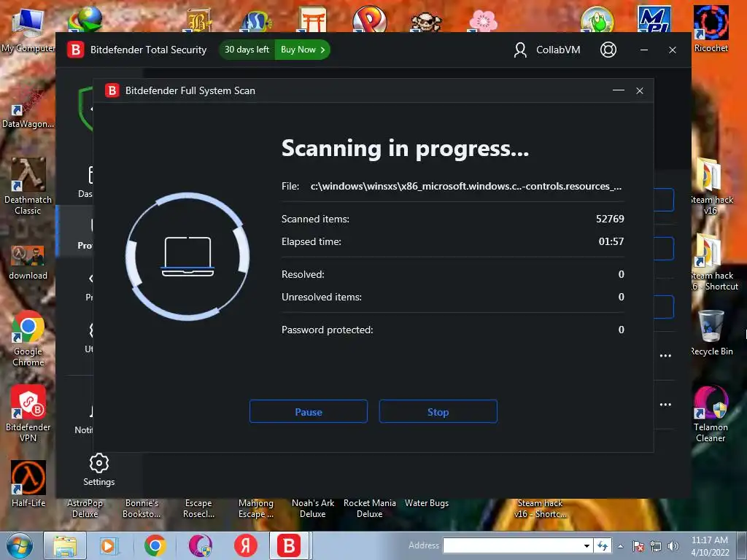Screen dimensions: 747x560
Task: Close the Full System Scan dialog
Action: 640,90
